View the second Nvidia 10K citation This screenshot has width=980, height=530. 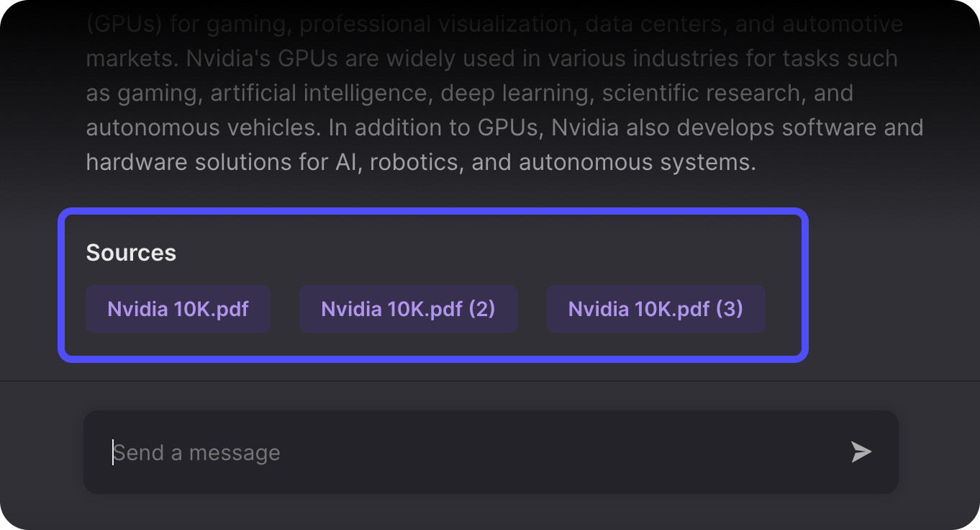click(x=408, y=308)
